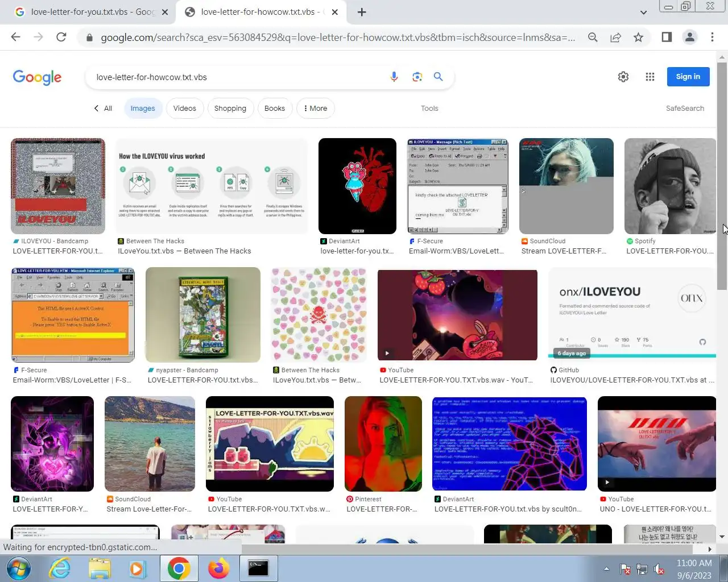This screenshot has height=582, width=728.
Task: Close the love-letter-for-you.txt.vbs tab
Action: [x=165, y=12]
